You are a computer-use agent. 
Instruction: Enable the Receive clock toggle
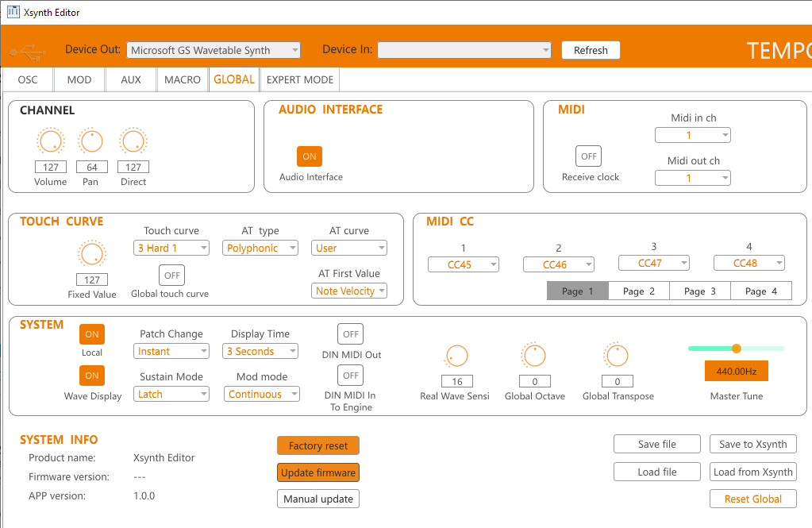[589, 156]
